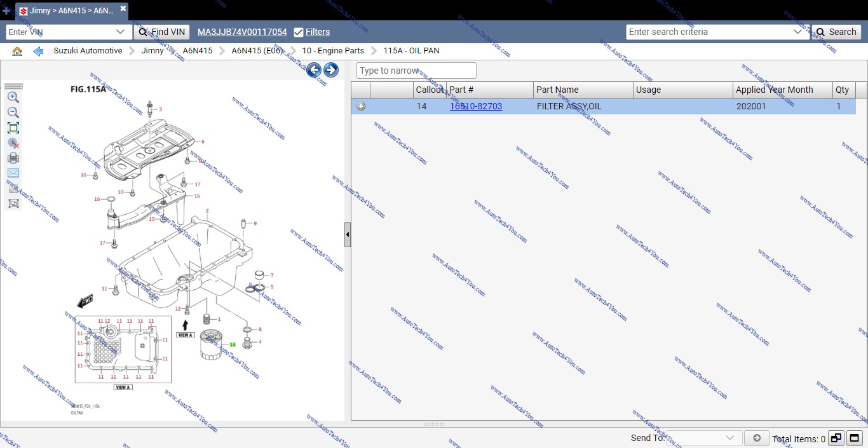This screenshot has width=868, height=448.
Task: Toggle the Filters checkbox
Action: coord(299,32)
